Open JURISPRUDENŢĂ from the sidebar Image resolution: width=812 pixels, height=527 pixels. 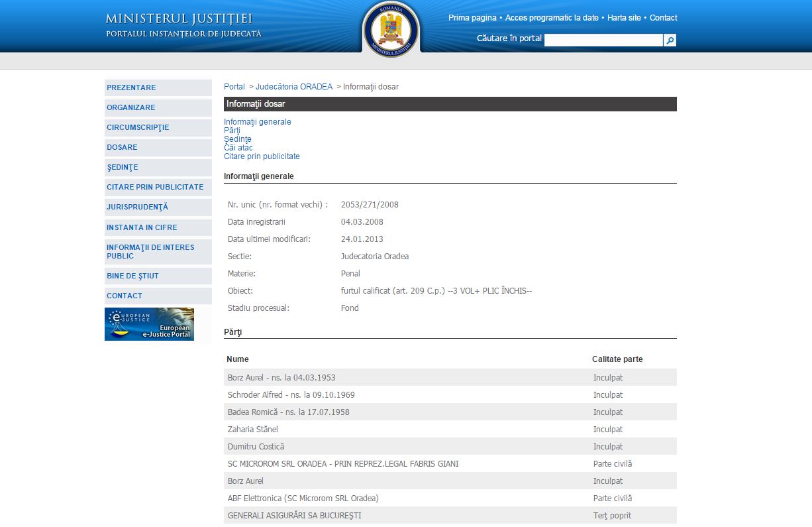[x=158, y=207]
